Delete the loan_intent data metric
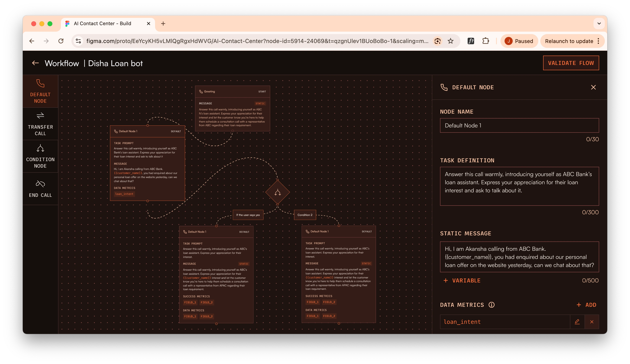 591,322
